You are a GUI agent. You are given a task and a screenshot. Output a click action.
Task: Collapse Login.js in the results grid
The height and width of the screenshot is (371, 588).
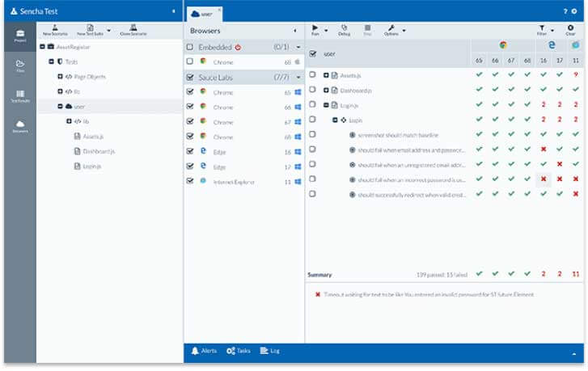click(x=326, y=105)
